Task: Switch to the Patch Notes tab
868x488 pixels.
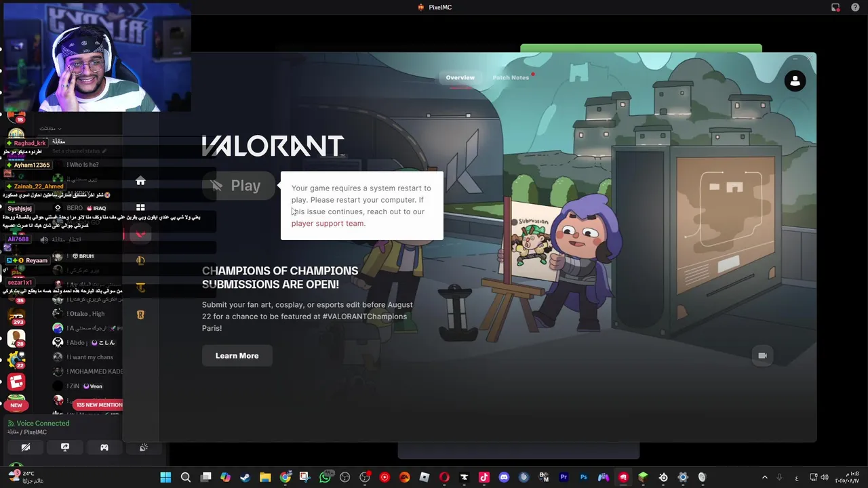Action: (511, 77)
